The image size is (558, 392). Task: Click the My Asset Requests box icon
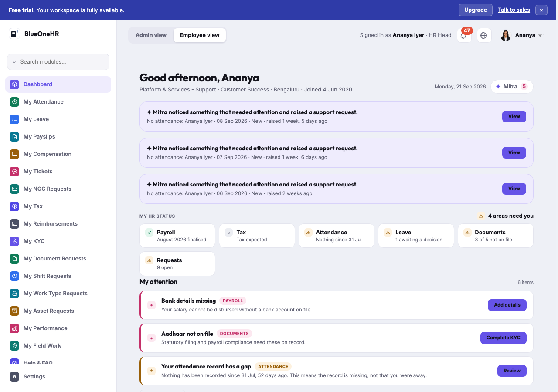coord(14,311)
